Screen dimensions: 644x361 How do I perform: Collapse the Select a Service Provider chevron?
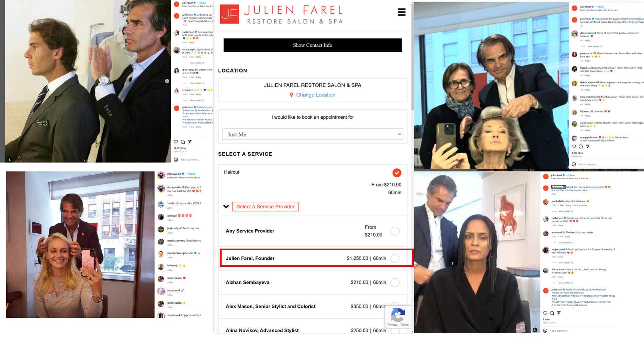[226, 207]
